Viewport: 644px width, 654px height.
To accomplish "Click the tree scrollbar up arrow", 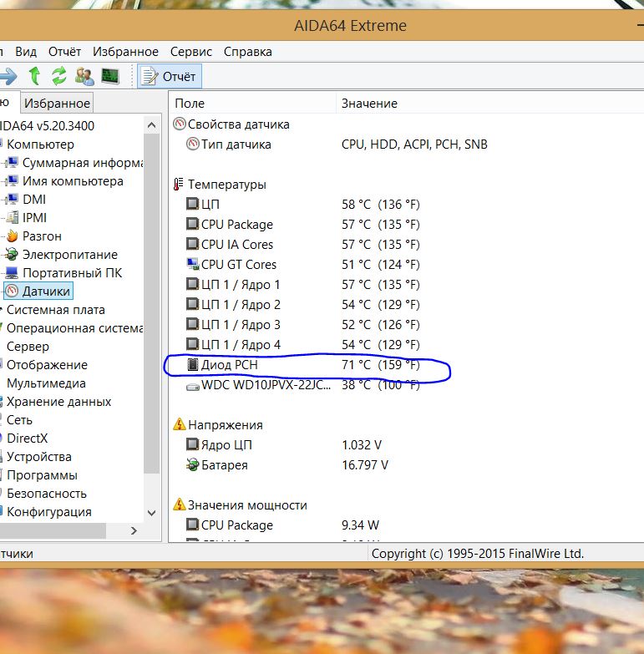I will [152, 124].
